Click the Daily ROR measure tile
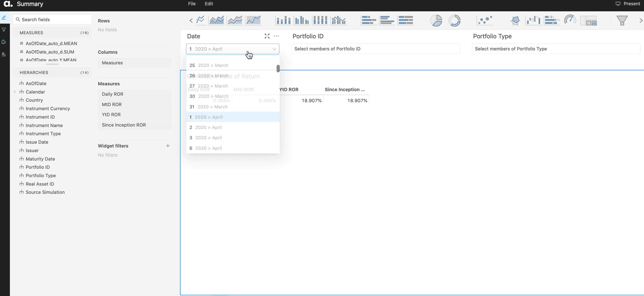Viewport: 644px width, 296px height. coord(134,94)
